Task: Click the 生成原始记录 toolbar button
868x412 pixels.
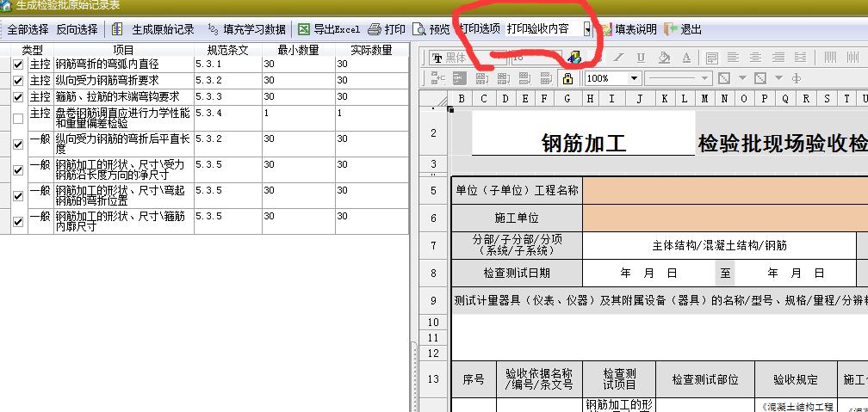Action: point(155,29)
